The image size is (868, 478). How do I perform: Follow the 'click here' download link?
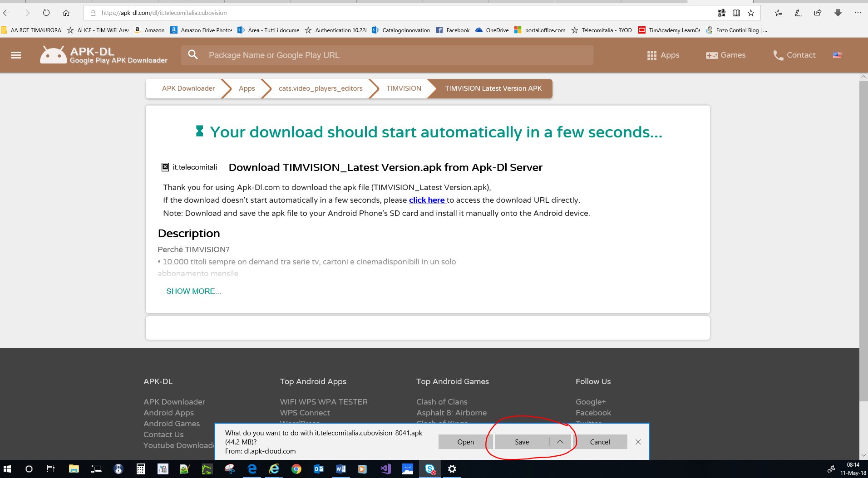(x=427, y=200)
